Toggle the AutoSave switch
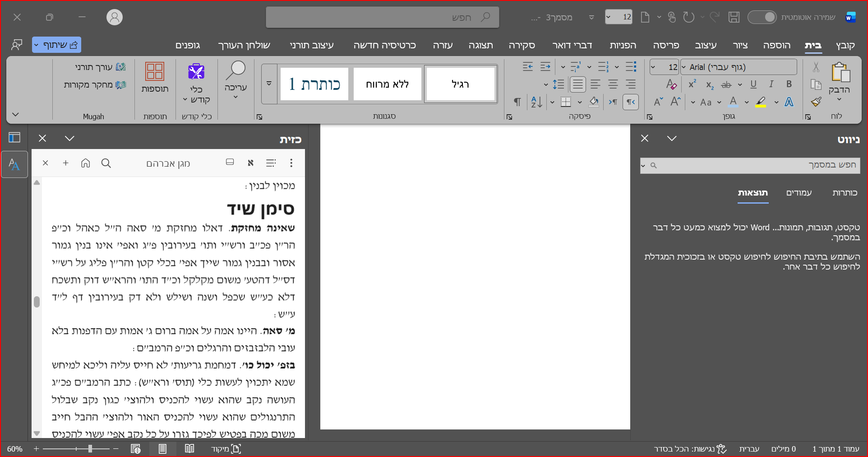 tap(762, 17)
